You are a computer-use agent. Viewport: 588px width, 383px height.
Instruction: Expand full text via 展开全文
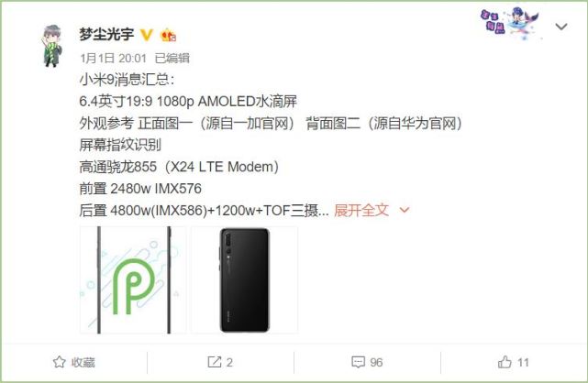[x=361, y=210]
